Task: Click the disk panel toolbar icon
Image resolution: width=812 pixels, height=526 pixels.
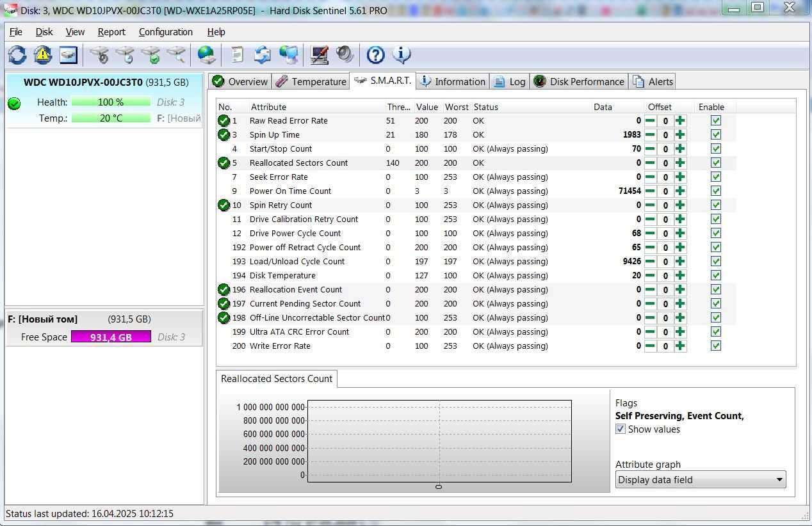Action: click(x=69, y=54)
